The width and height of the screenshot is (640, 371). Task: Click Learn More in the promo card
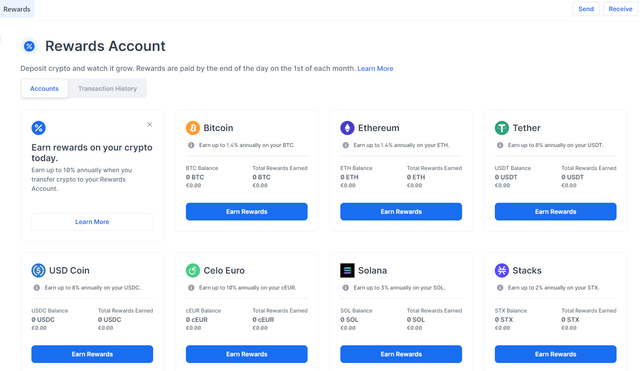92,222
